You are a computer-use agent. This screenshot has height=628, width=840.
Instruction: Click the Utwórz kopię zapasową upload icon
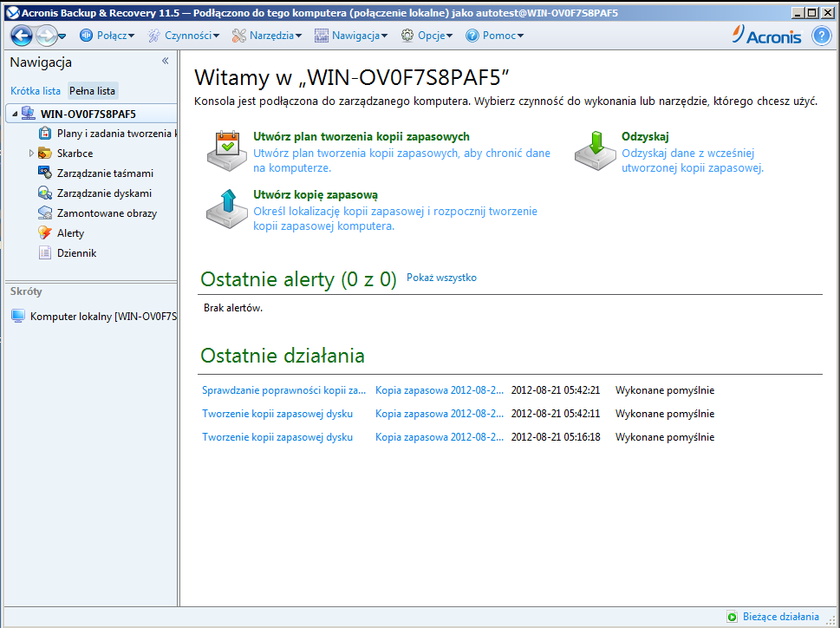[x=227, y=209]
